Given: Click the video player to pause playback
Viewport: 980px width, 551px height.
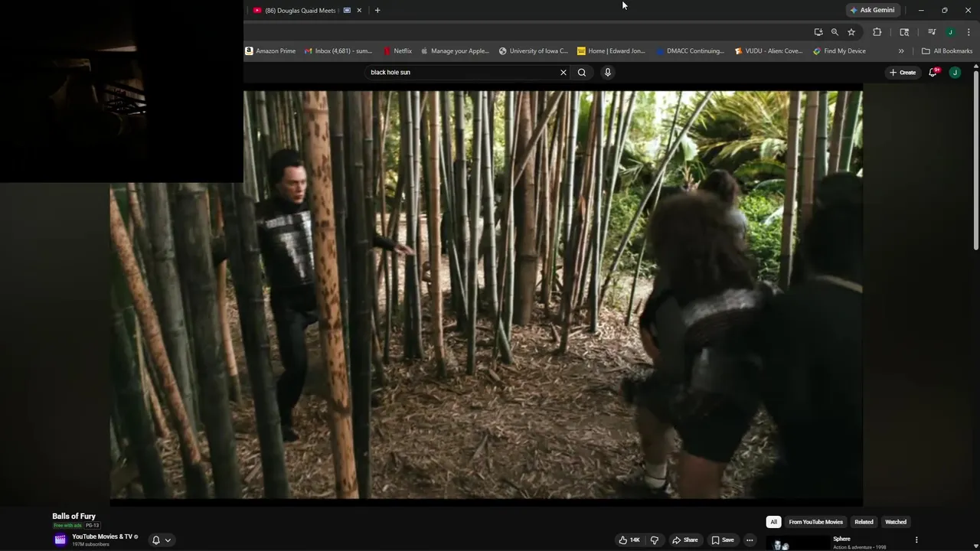Looking at the screenshot, I should click(x=486, y=295).
